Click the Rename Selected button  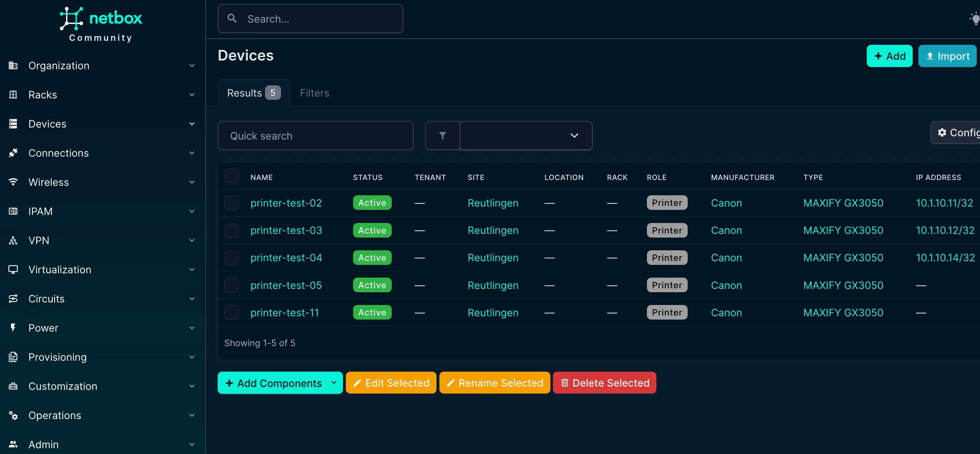point(495,382)
